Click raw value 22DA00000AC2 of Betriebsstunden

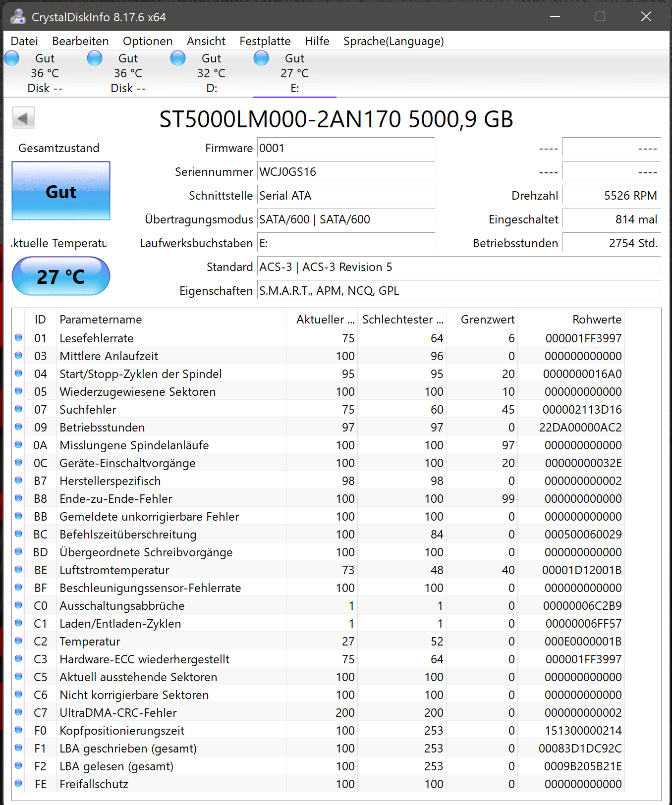coord(580,428)
